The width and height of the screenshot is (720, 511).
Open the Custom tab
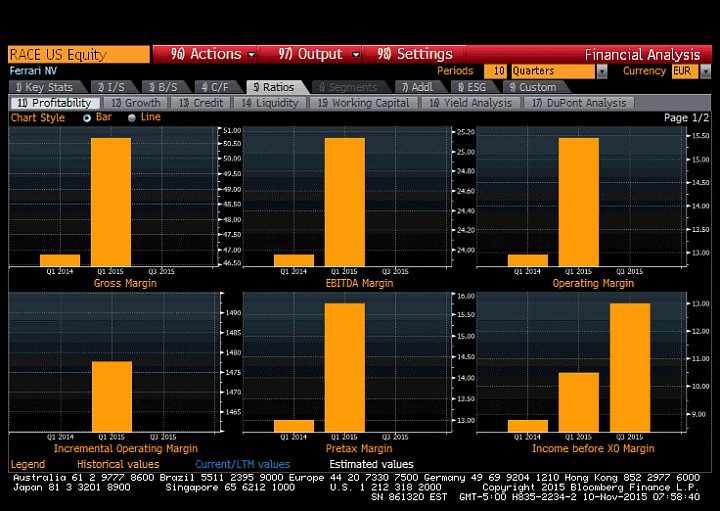click(x=535, y=87)
